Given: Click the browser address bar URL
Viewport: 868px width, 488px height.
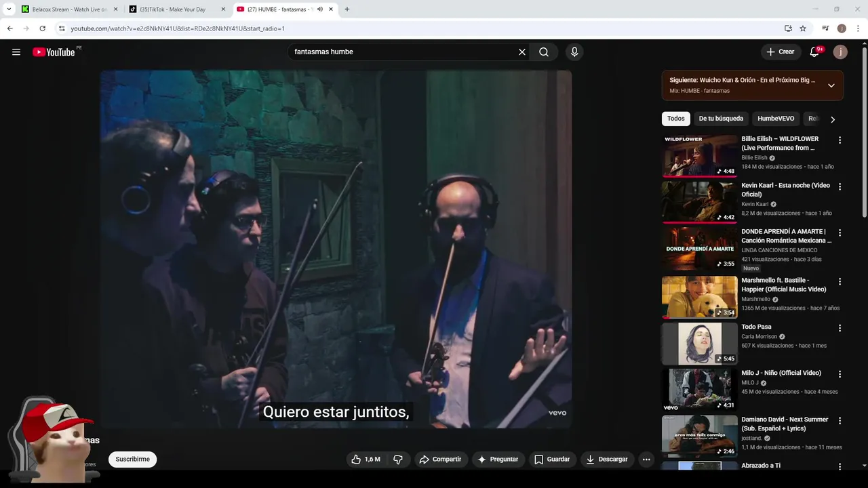Looking at the screenshot, I should pos(178,28).
